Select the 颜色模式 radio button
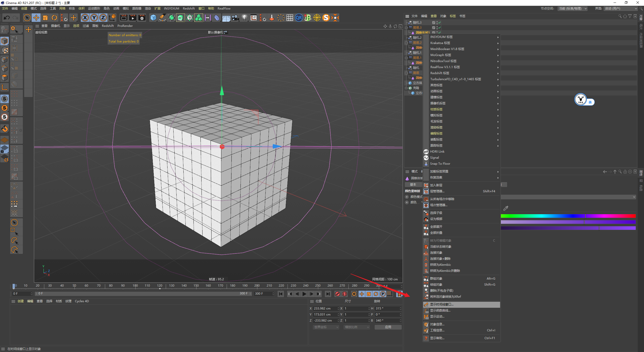The height and width of the screenshot is (352, 644). coord(407,197)
